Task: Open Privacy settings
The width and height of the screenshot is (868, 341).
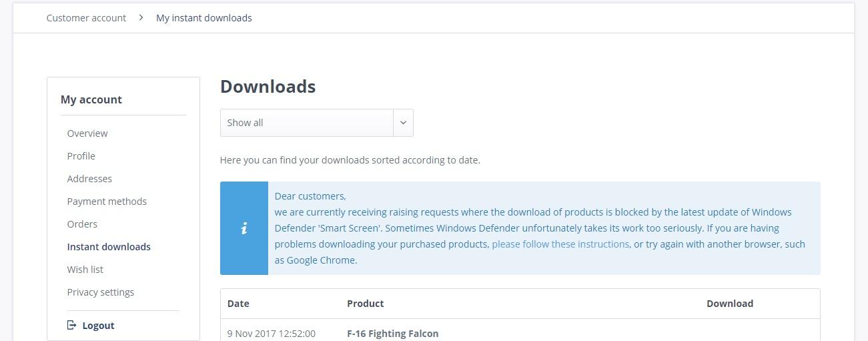Action: pos(101,292)
